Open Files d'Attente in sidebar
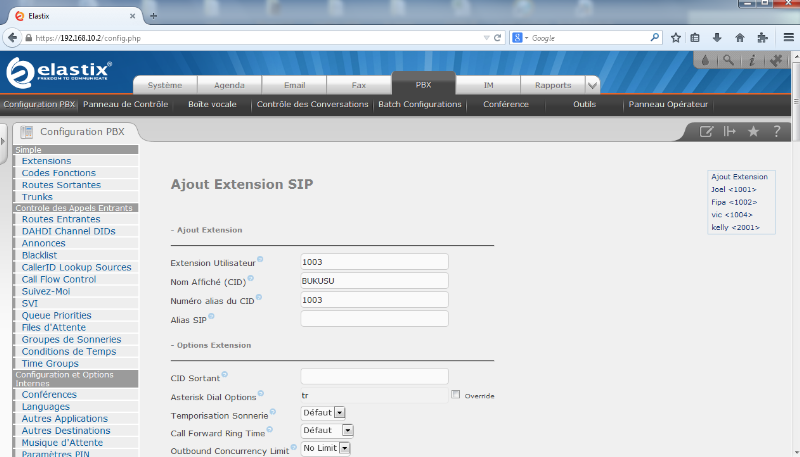 coord(54,327)
